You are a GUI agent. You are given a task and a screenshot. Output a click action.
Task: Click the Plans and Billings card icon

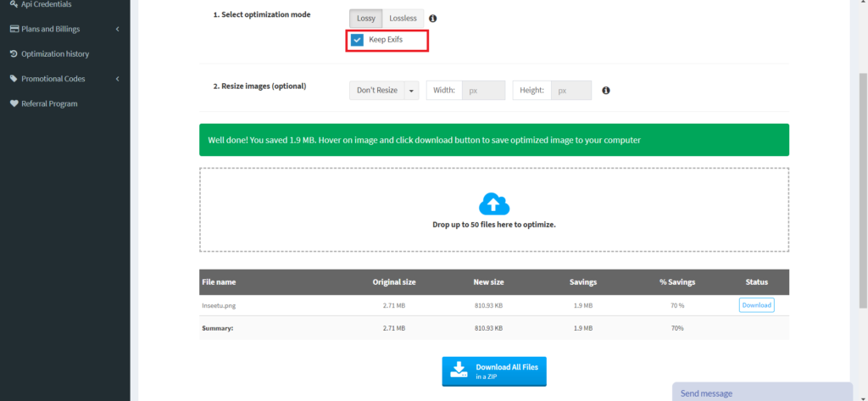point(14,29)
